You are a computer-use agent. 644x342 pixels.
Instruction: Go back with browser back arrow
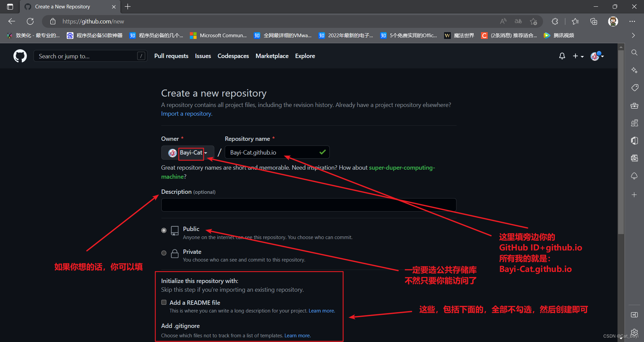pyautogui.click(x=12, y=21)
